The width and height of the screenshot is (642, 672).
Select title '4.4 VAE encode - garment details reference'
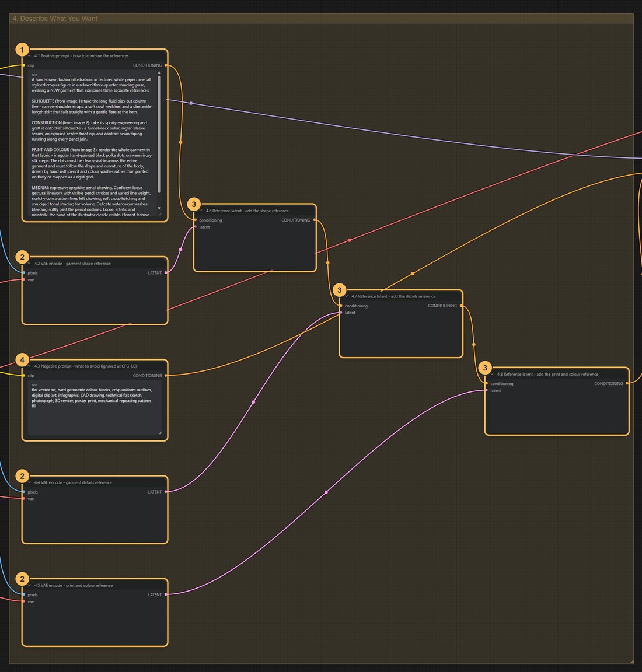point(73,482)
